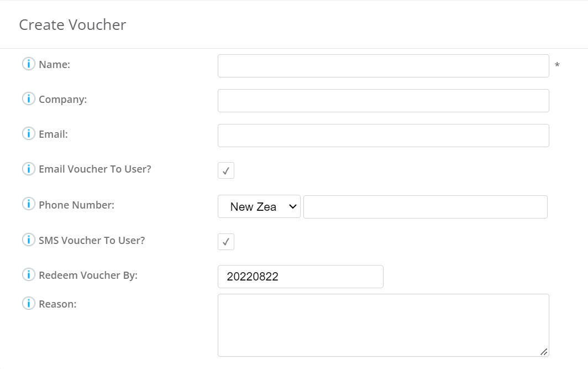The width and height of the screenshot is (588, 369).
Task: Click the info icon beside Name
Action: pos(28,64)
